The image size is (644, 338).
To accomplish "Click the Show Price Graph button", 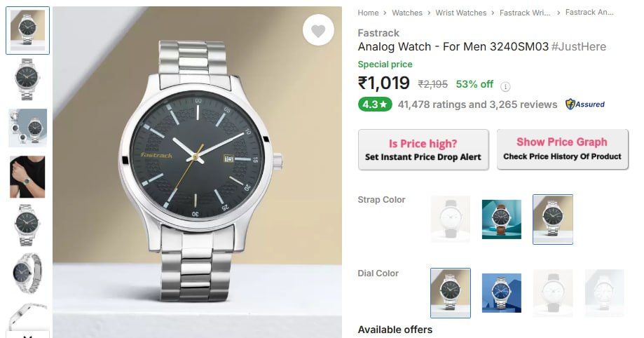I will click(562, 149).
